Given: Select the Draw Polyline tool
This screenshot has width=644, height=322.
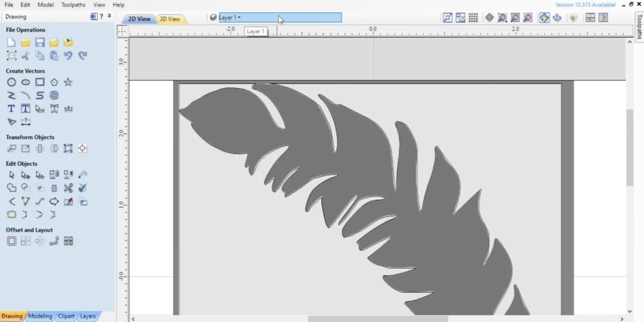Looking at the screenshot, I should point(11,96).
